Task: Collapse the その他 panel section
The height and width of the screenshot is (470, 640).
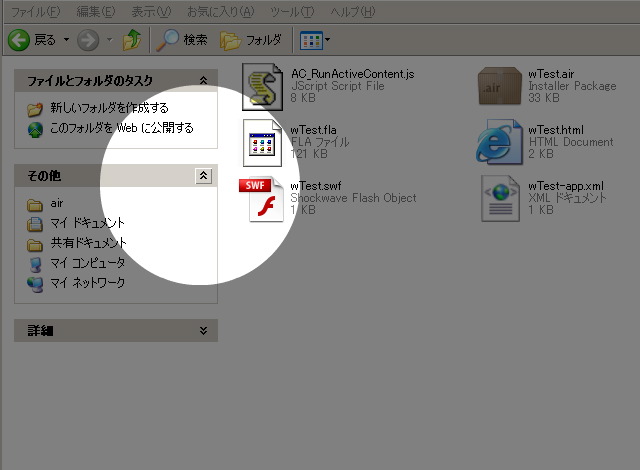Action: point(204,176)
